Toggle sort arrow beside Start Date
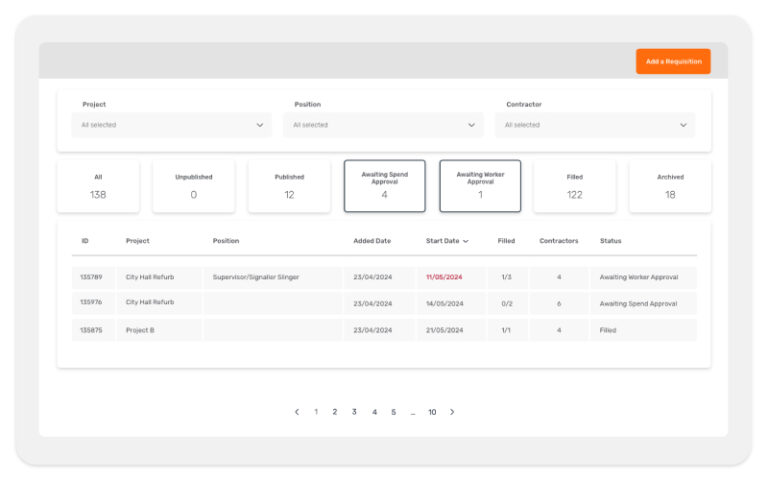 (466, 241)
